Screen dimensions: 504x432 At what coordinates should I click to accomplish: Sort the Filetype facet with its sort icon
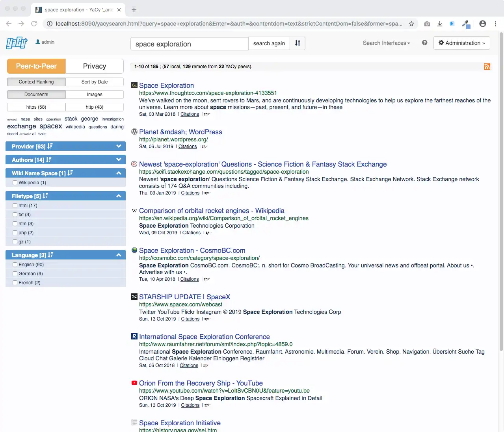45,196
